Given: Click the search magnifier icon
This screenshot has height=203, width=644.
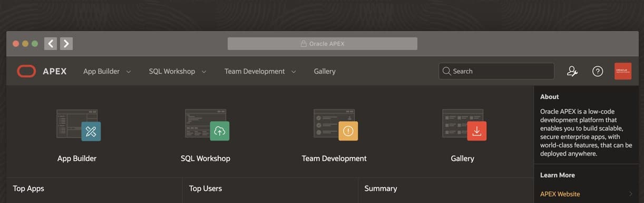Looking at the screenshot, I should [x=447, y=71].
